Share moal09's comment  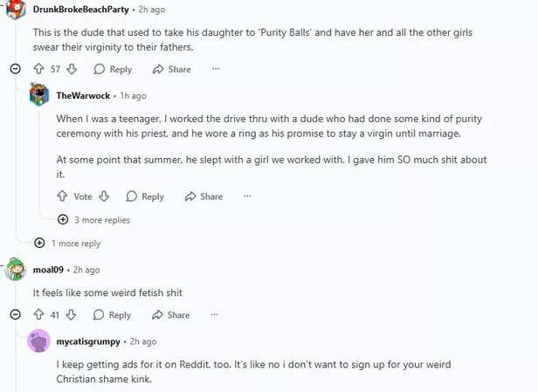point(171,314)
